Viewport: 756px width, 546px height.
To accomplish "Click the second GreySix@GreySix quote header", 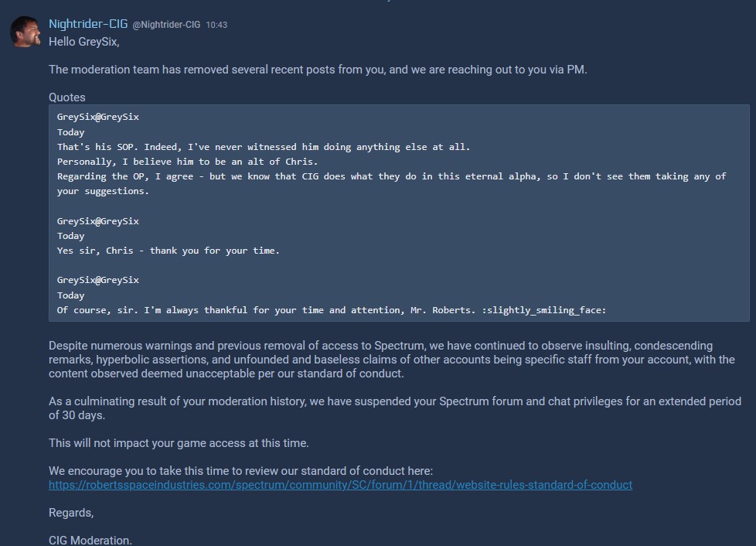I will click(x=98, y=221).
